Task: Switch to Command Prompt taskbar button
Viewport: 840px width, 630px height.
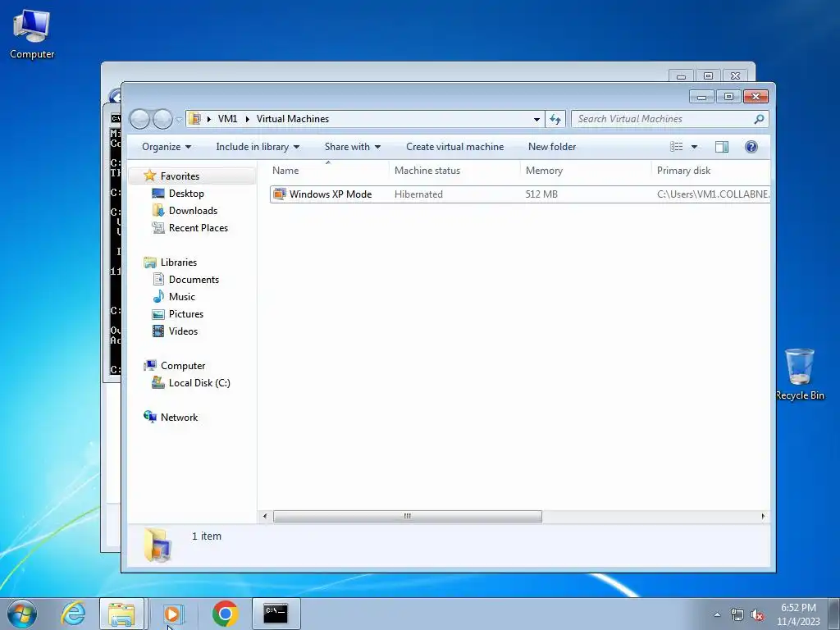Action: click(276, 614)
